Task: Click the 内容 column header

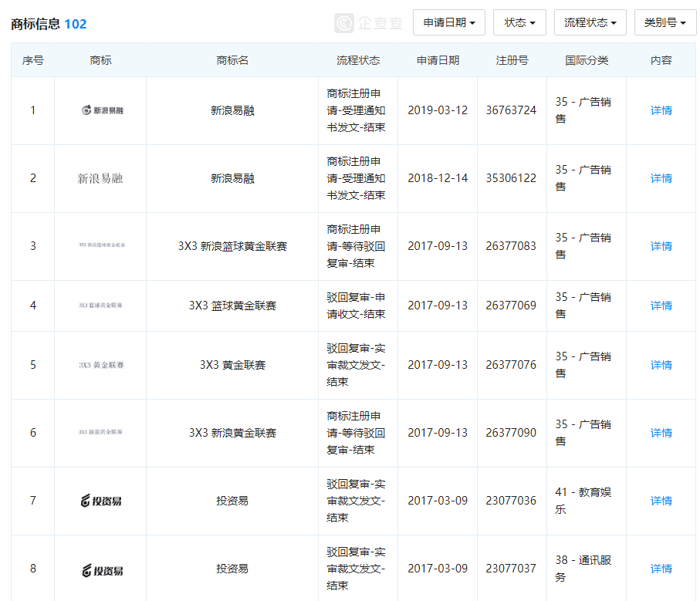Action: pyautogui.click(x=661, y=60)
